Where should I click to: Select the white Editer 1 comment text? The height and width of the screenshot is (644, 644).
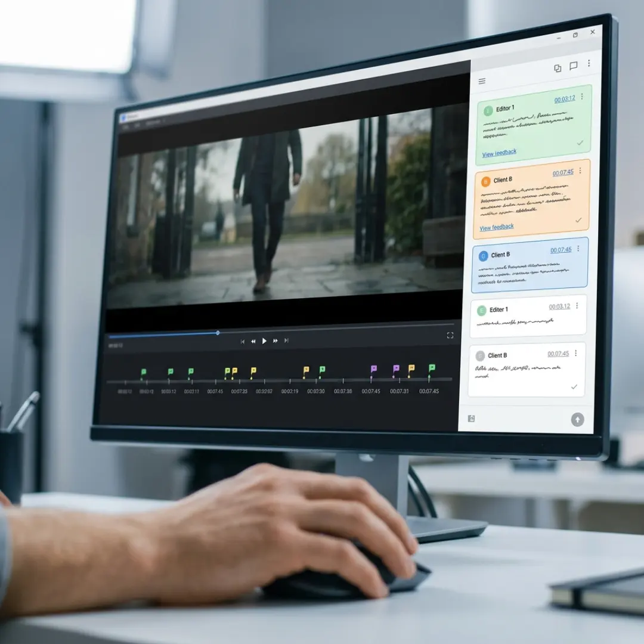515,323
